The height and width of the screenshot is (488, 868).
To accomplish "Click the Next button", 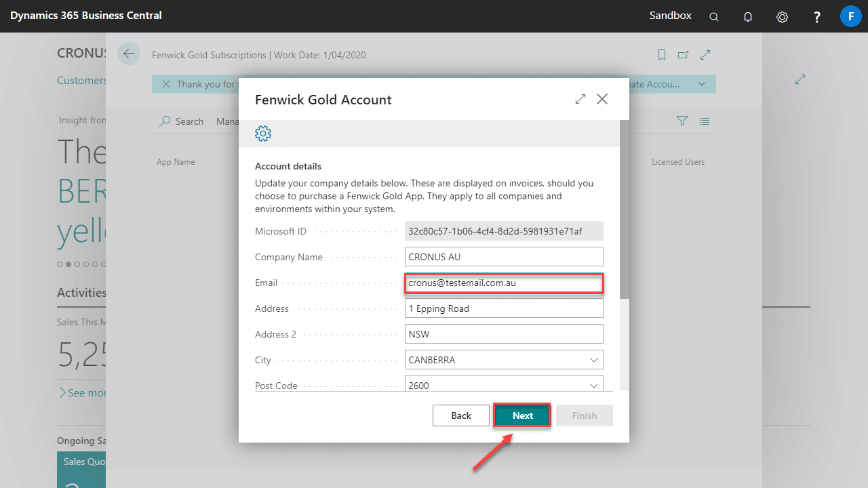I will coord(522,415).
